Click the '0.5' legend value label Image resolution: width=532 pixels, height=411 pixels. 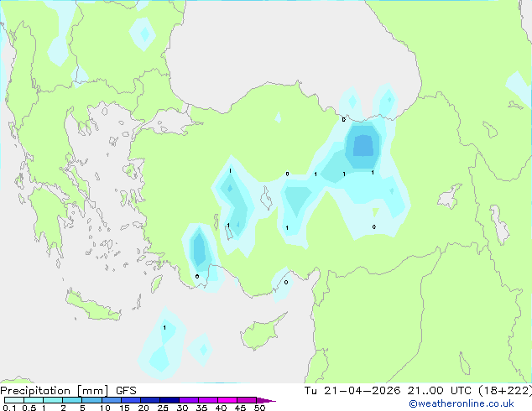[x=29, y=408]
